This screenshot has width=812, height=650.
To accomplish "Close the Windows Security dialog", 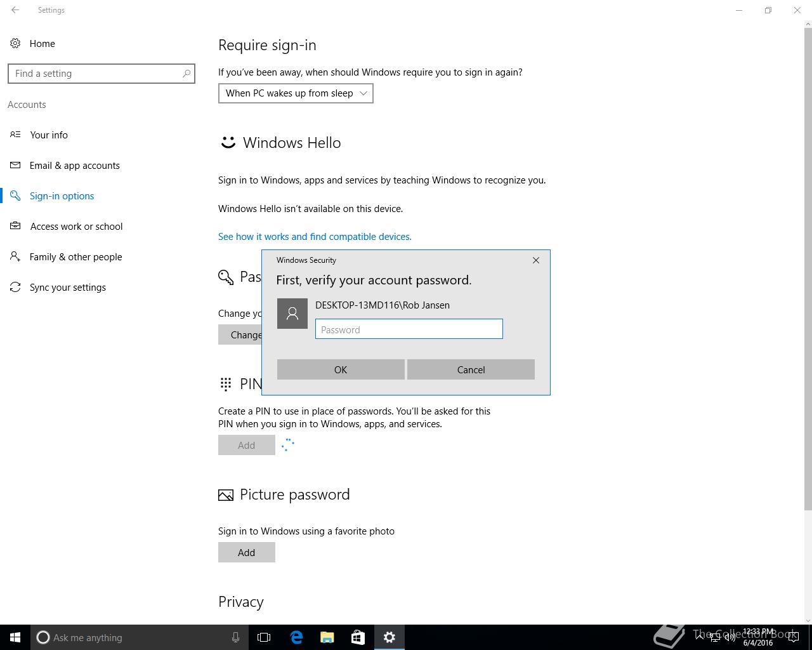I will 536,260.
